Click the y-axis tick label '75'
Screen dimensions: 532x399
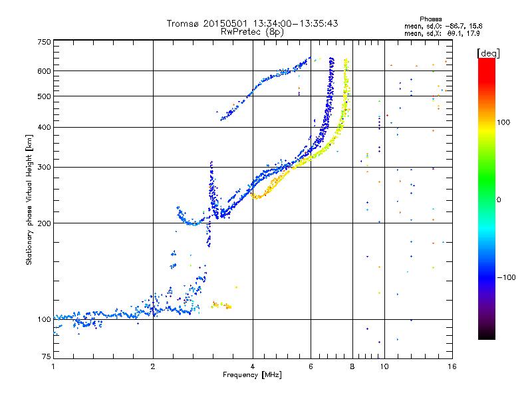(47, 356)
